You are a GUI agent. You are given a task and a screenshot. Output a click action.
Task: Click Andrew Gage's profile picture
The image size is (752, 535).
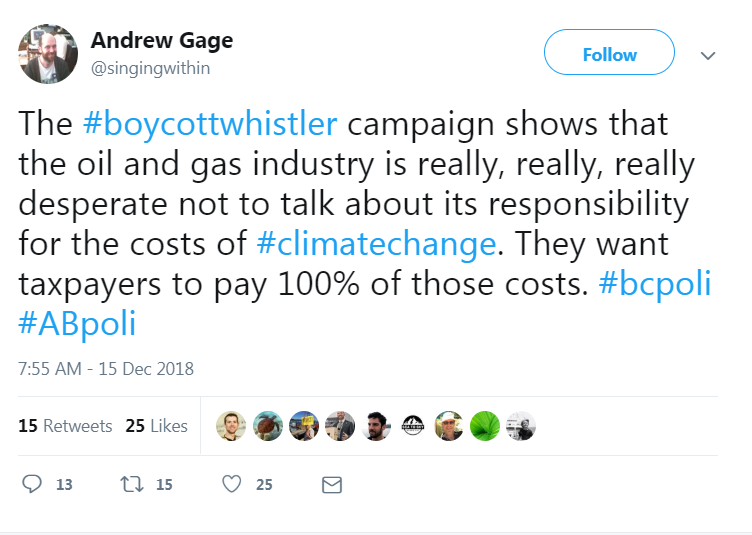tap(48, 54)
